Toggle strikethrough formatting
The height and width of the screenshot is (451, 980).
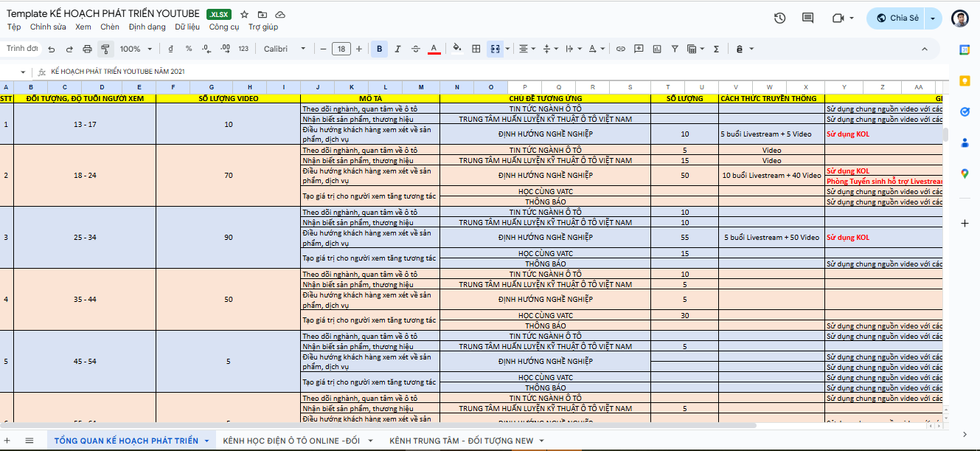pos(416,49)
